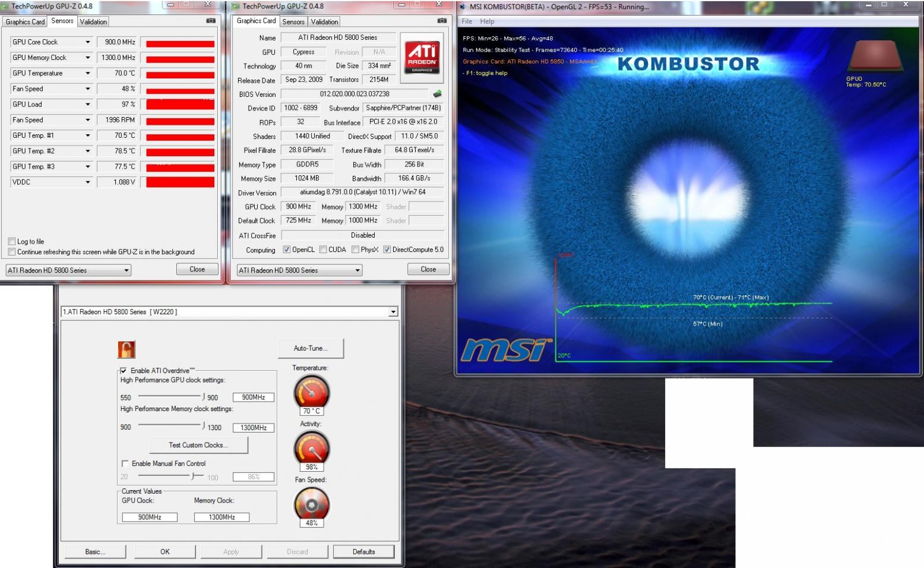Open the Help menu in MSI Kombustor
The width and height of the screenshot is (924, 568).
(x=487, y=21)
